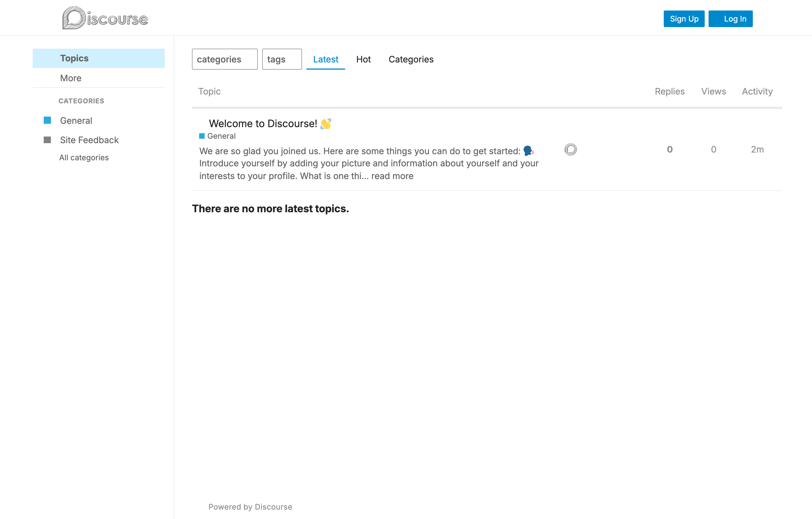Click the CATEGORIES section header
812x519 pixels.
click(81, 101)
